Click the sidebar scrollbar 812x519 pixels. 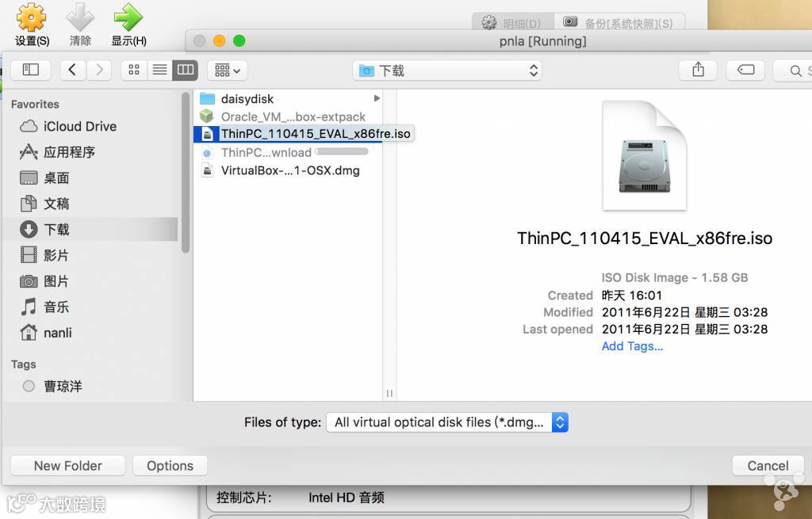click(186, 173)
